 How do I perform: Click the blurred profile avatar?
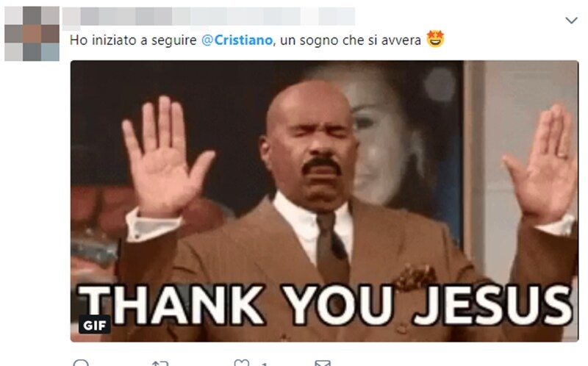(x=32, y=34)
